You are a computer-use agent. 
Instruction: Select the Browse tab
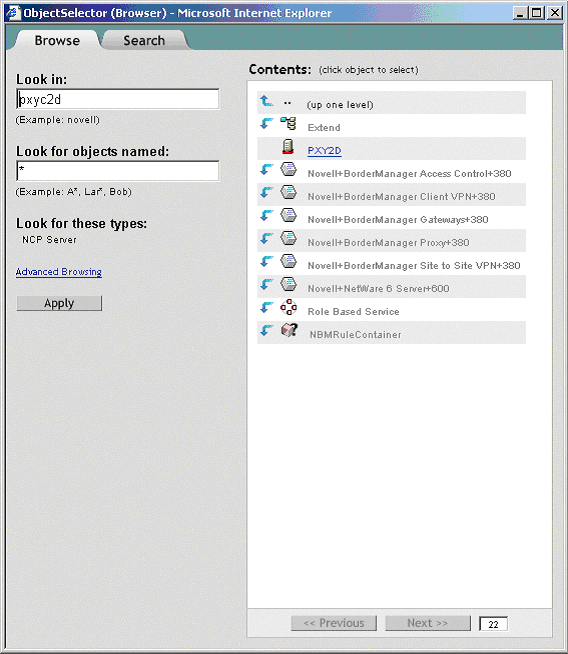pos(57,40)
